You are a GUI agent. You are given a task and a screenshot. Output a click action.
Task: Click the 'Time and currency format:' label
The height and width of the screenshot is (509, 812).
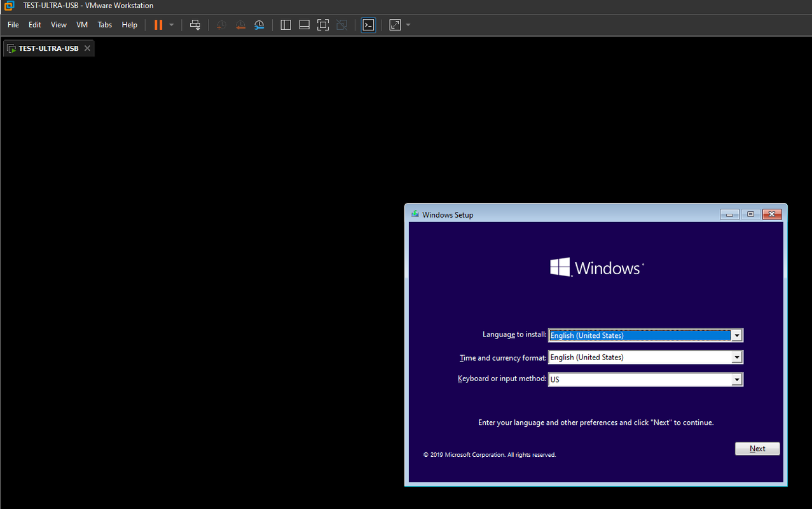click(503, 358)
